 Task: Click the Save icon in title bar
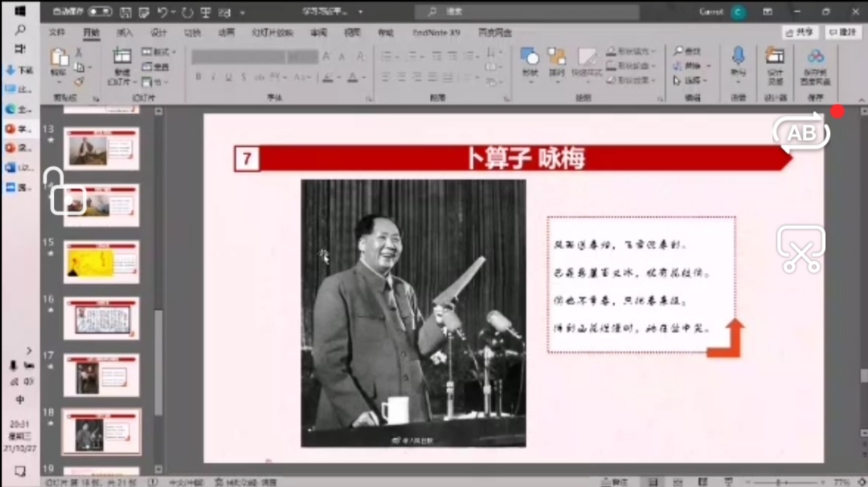pyautogui.click(x=125, y=12)
